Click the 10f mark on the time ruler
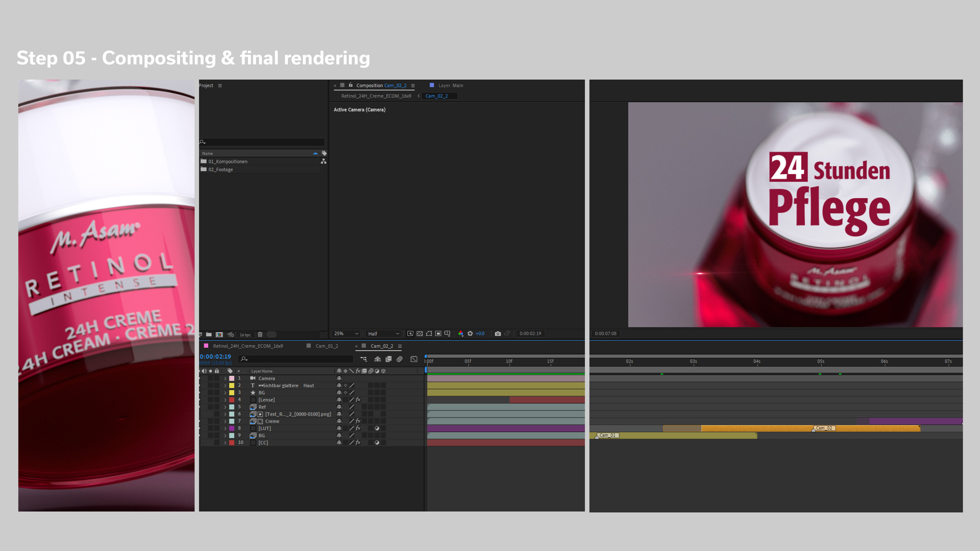Screen dimensions: 980x551 point(509,361)
